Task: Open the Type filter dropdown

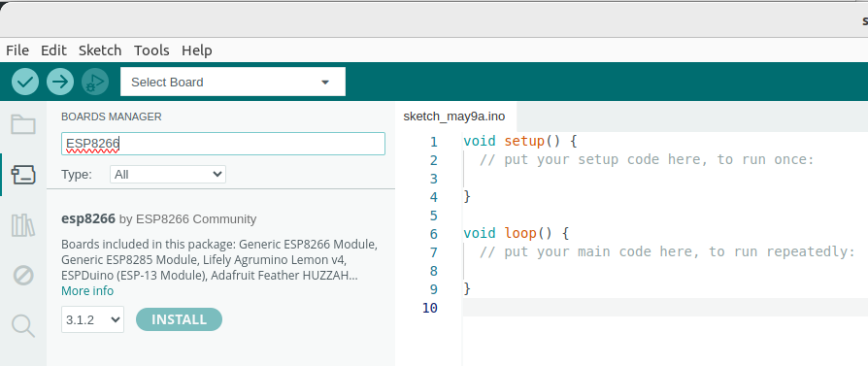Action: 168,175
